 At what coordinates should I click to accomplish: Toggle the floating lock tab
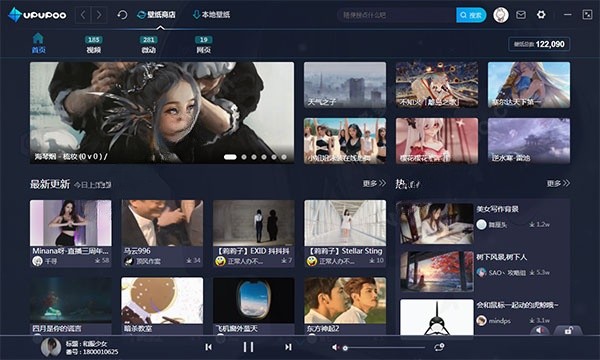(x=568, y=331)
